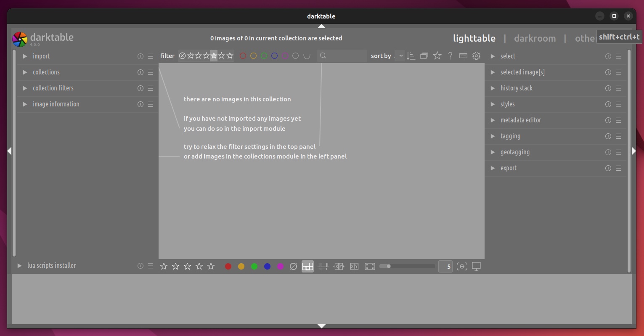
Task: Apply the blue color label swatch
Action: [x=267, y=266]
